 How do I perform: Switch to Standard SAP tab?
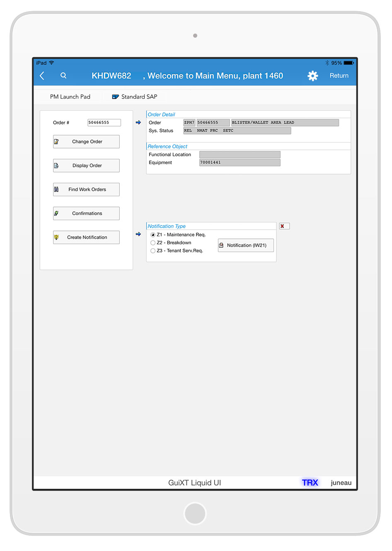coord(139,97)
